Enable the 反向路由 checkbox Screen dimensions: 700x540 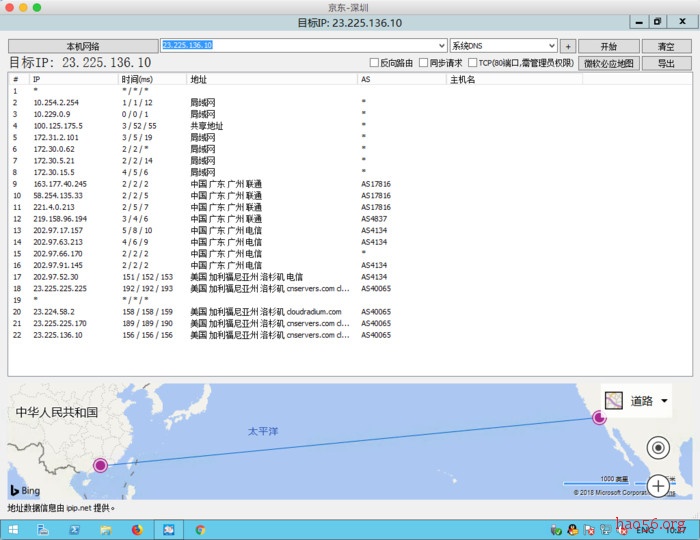tap(375, 62)
